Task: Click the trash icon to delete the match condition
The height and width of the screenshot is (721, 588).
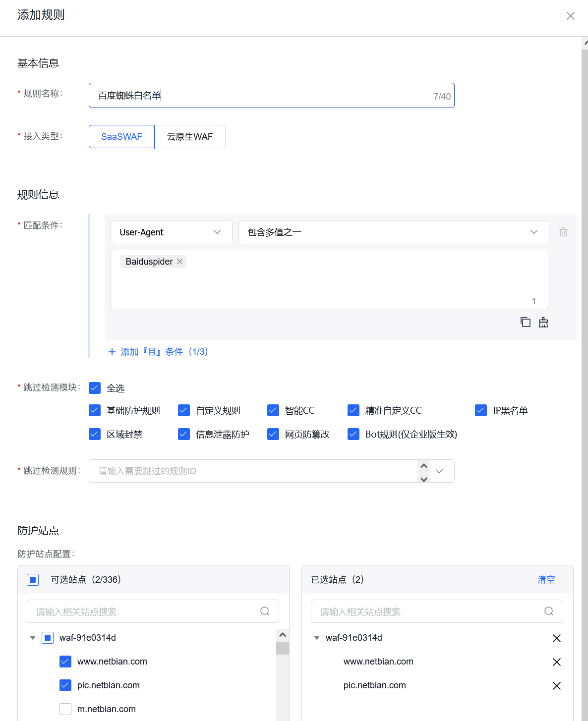Action: tap(563, 231)
